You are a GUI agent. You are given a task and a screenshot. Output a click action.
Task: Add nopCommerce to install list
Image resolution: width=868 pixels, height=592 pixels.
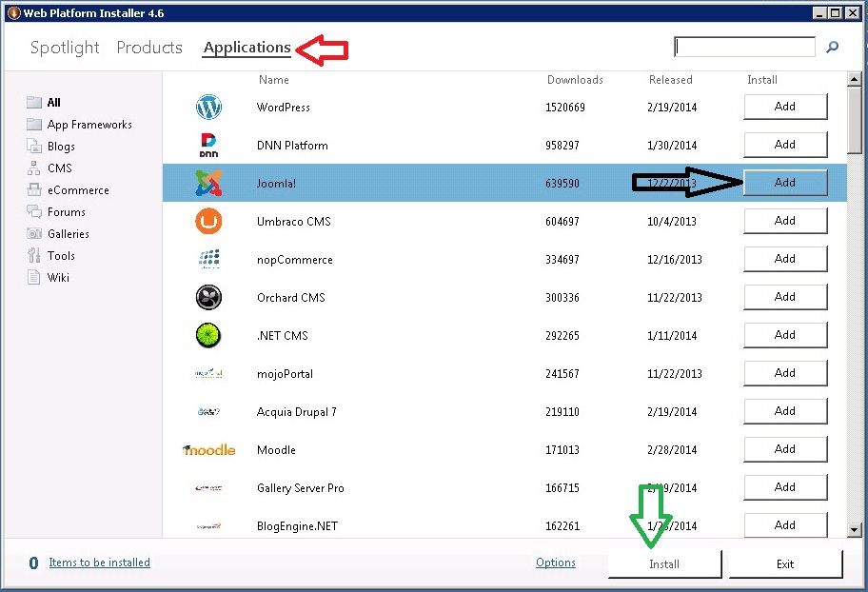point(785,259)
